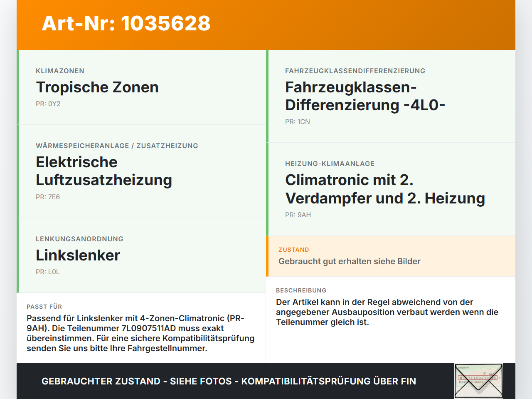Select Climatronic mit 2. Verdampfer card
This screenshot has height=399, width=532.
(x=391, y=189)
